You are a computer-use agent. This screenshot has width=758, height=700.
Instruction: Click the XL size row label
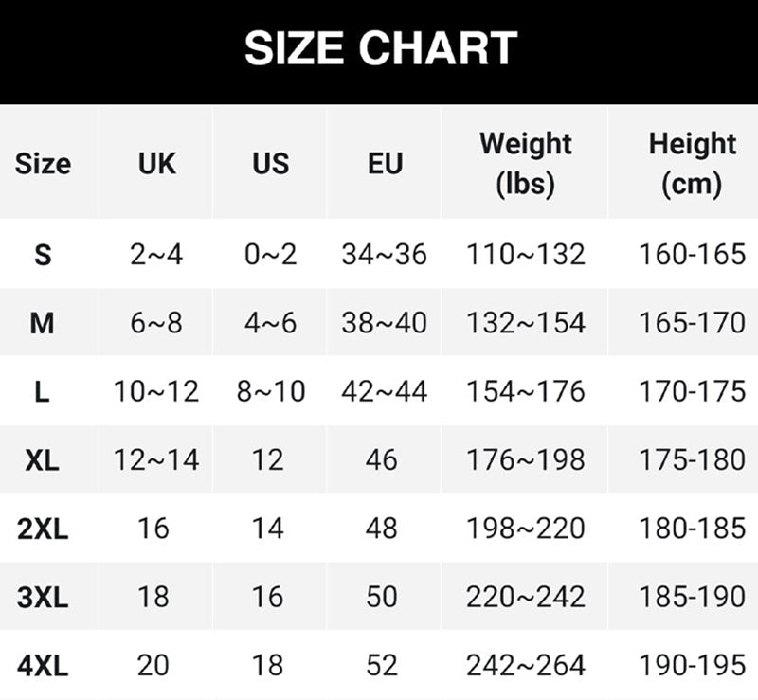point(43,459)
